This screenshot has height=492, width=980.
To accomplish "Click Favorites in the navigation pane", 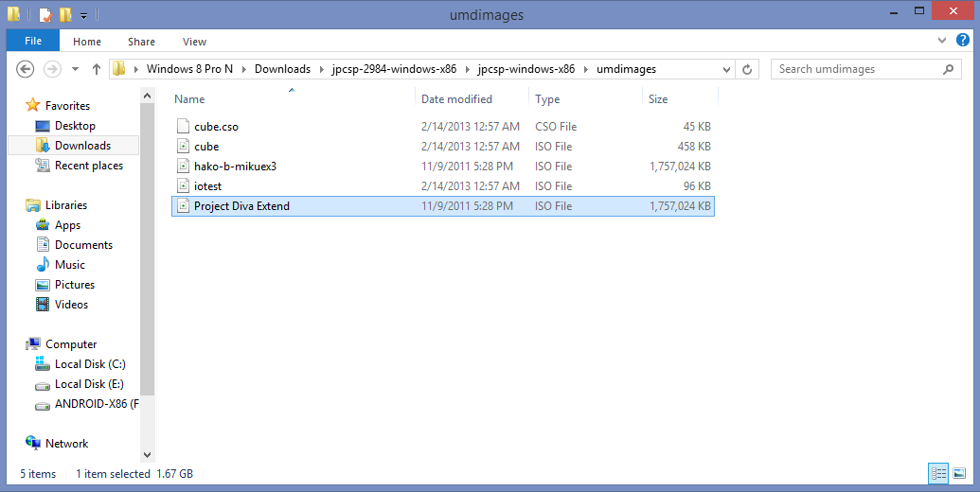I will pyautogui.click(x=67, y=106).
